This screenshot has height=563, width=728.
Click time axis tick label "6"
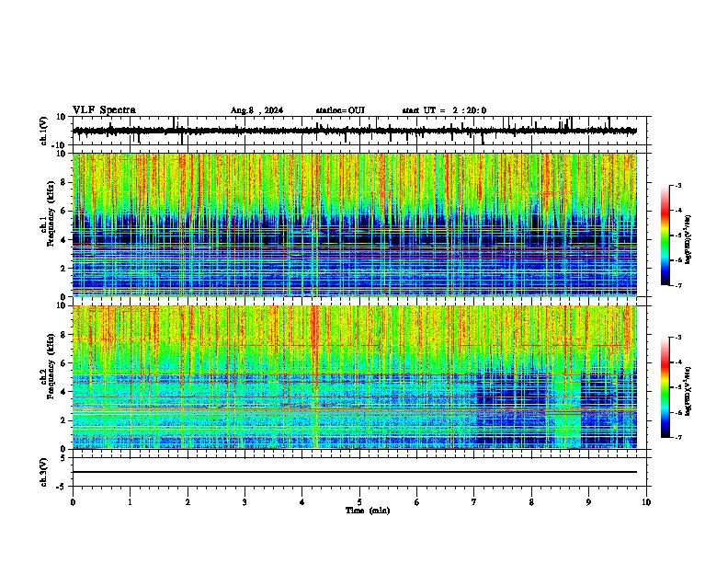click(x=417, y=502)
